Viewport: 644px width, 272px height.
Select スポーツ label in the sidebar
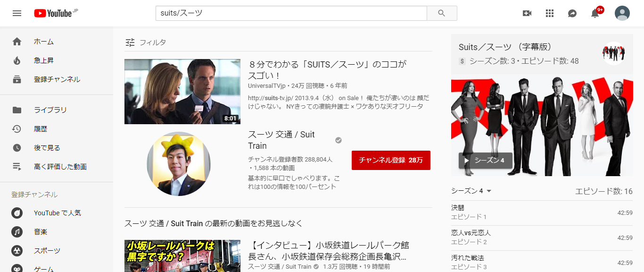click(x=47, y=251)
